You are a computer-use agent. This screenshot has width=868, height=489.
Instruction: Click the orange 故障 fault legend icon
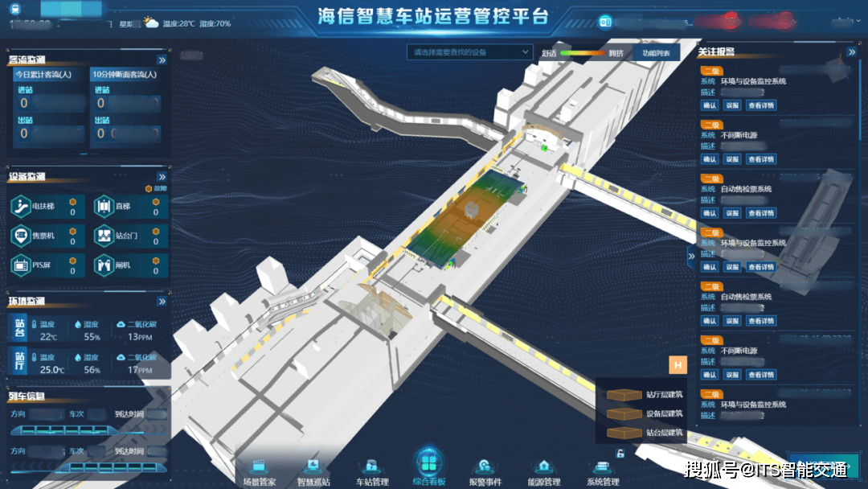pos(149,189)
